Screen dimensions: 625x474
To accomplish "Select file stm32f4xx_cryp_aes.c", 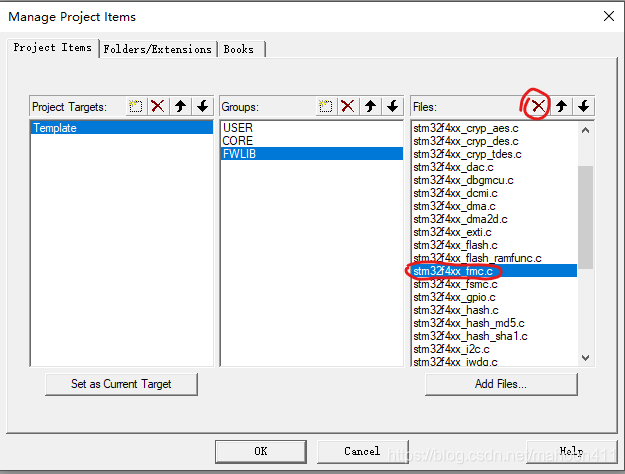I will (495, 128).
